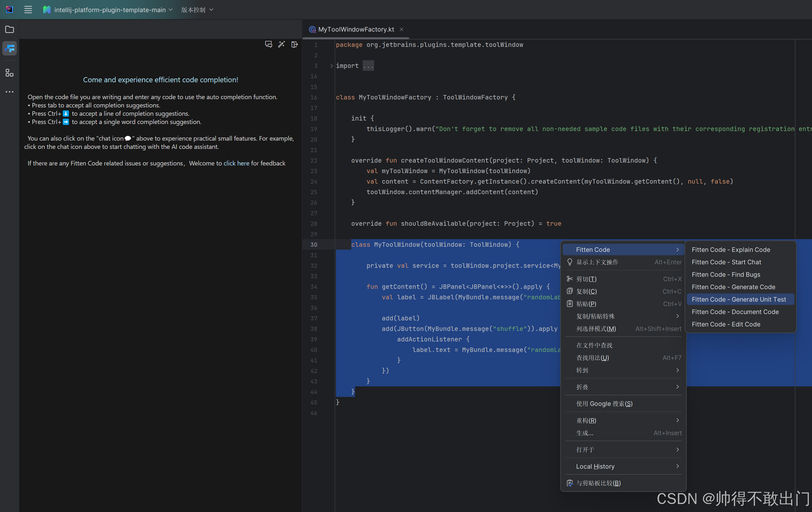The image size is (812, 512).
Task: Click 'class MyToolWindowFactory' declaration text
Action: point(383,98)
